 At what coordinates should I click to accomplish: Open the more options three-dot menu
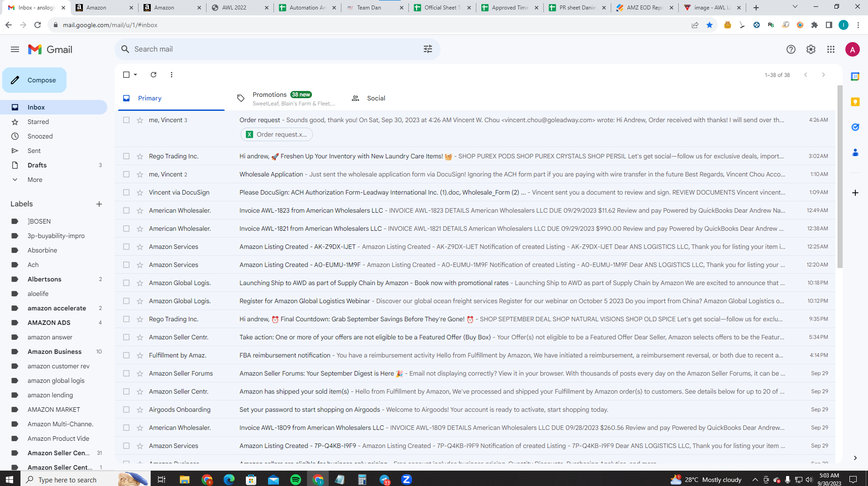pos(172,75)
